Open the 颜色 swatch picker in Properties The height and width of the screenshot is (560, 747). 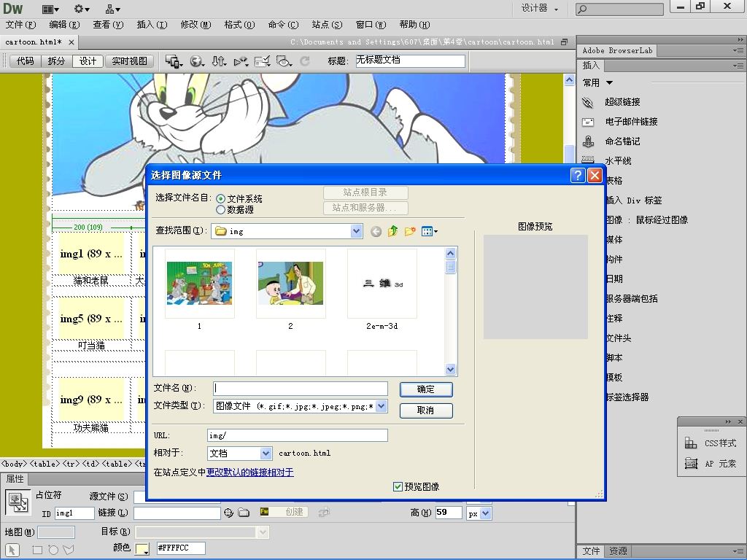tap(142, 548)
